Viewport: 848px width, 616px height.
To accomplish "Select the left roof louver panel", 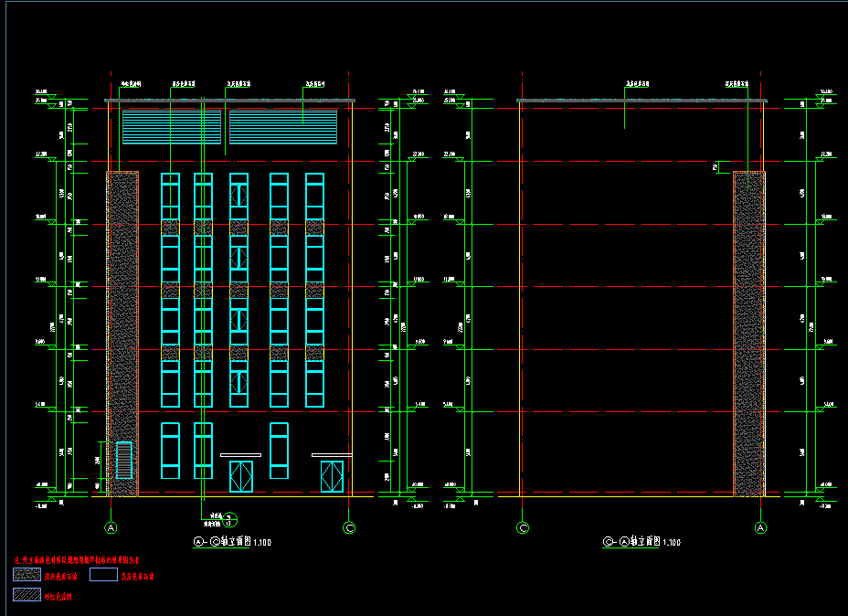I will pyautogui.click(x=172, y=127).
